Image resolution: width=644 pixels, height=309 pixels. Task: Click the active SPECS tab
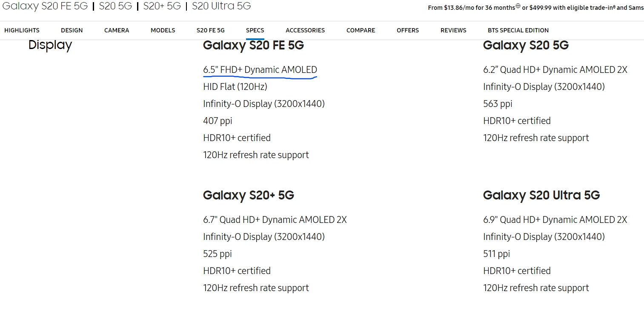(255, 30)
